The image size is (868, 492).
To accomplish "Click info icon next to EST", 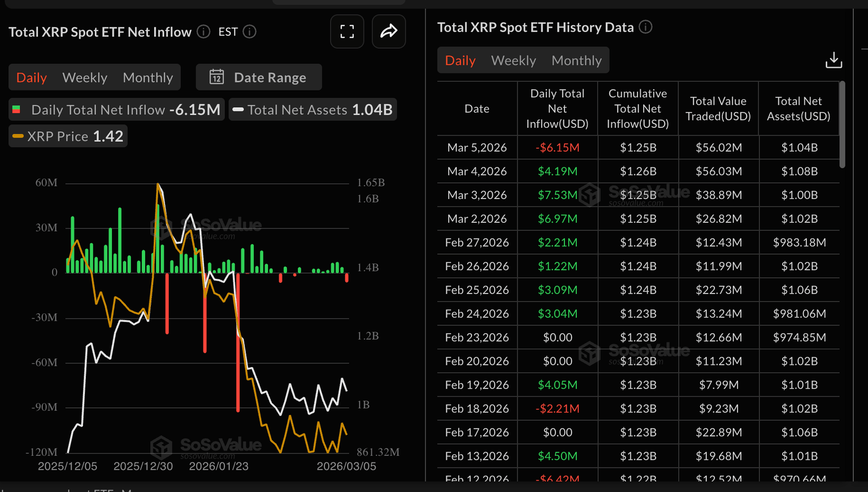I will pos(249,32).
